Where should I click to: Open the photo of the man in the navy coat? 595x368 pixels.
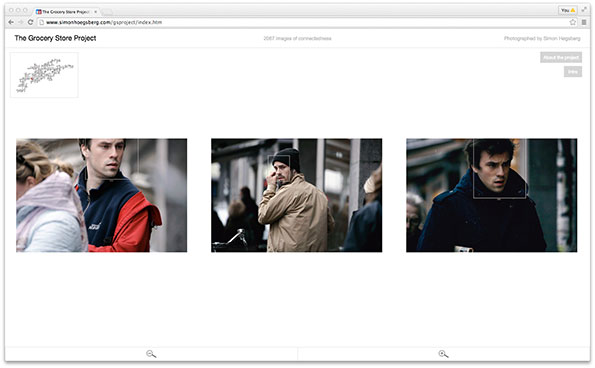tap(492, 195)
